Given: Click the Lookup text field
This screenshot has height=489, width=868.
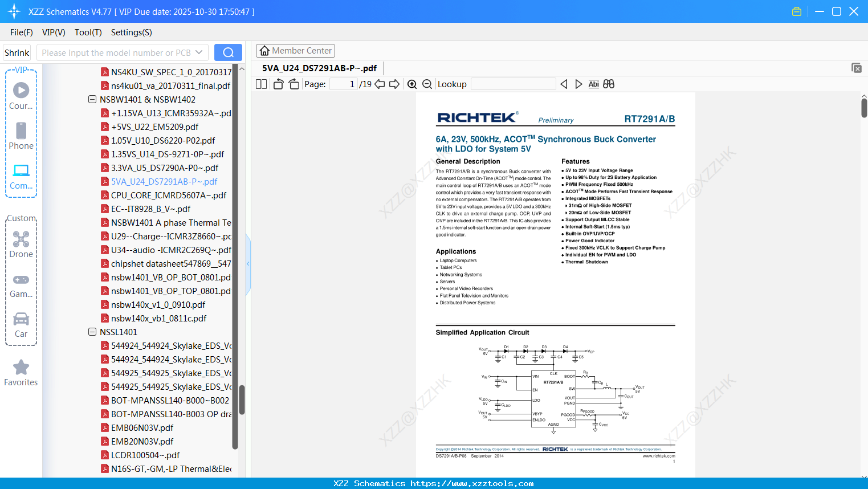Looking at the screenshot, I should point(513,84).
